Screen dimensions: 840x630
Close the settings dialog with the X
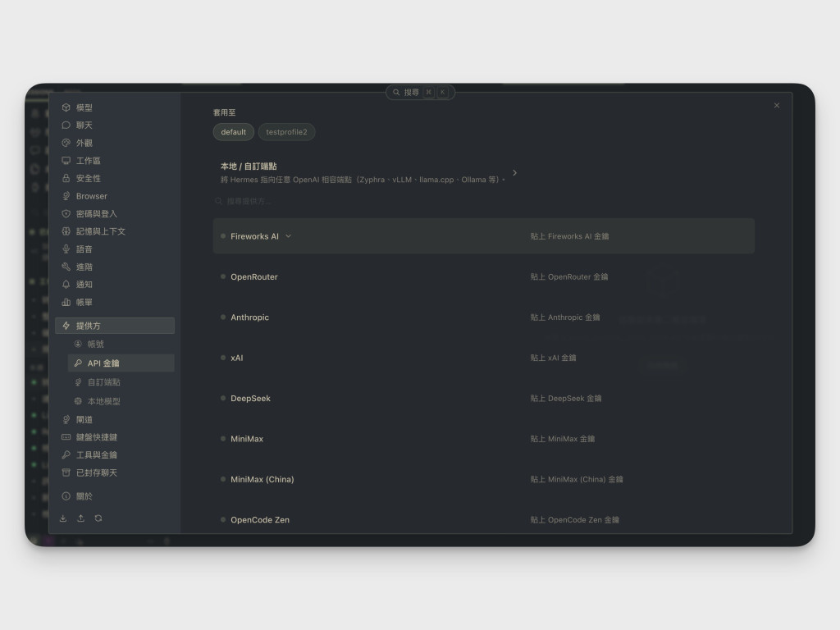click(777, 106)
